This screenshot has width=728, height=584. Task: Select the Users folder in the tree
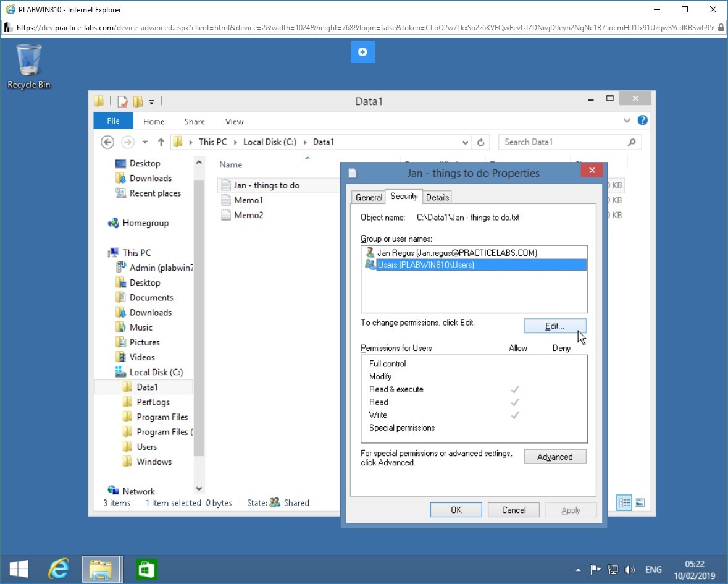146,446
